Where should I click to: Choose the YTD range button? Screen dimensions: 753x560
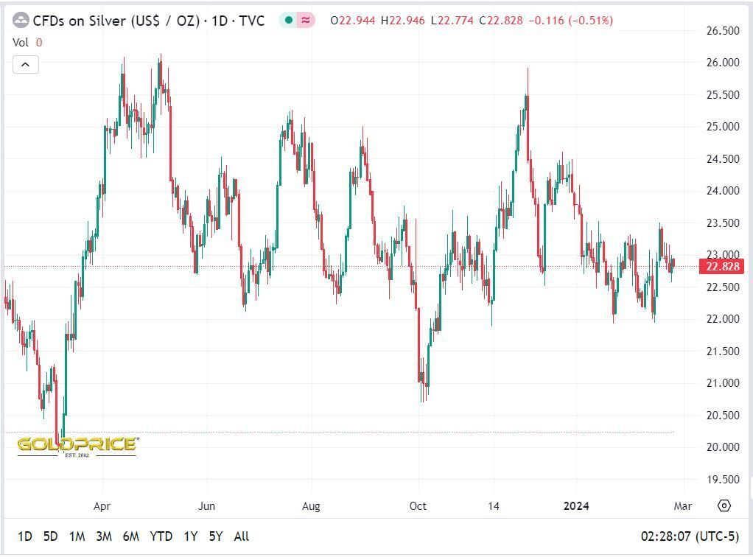[161, 536]
